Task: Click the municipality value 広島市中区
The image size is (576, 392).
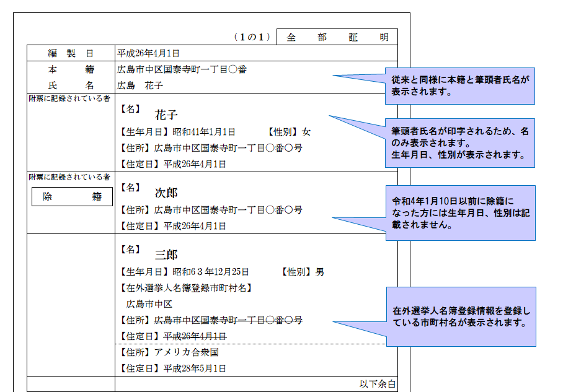Action: coord(149,304)
